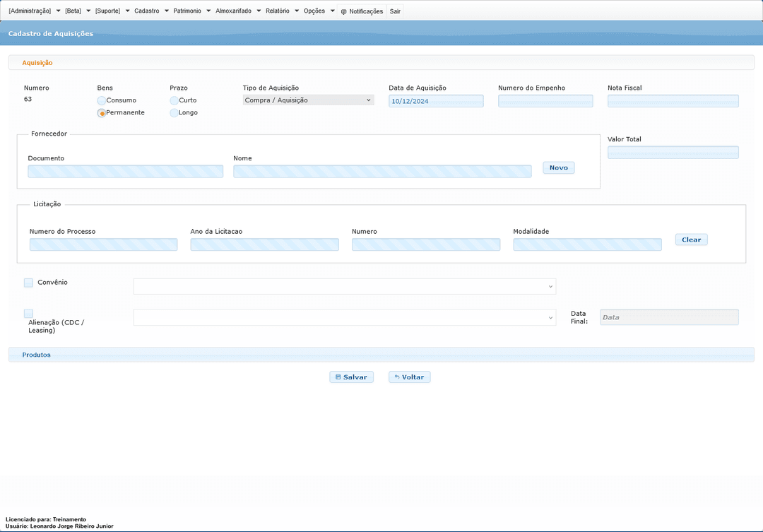Open the Alienação dropdown list

(345, 317)
